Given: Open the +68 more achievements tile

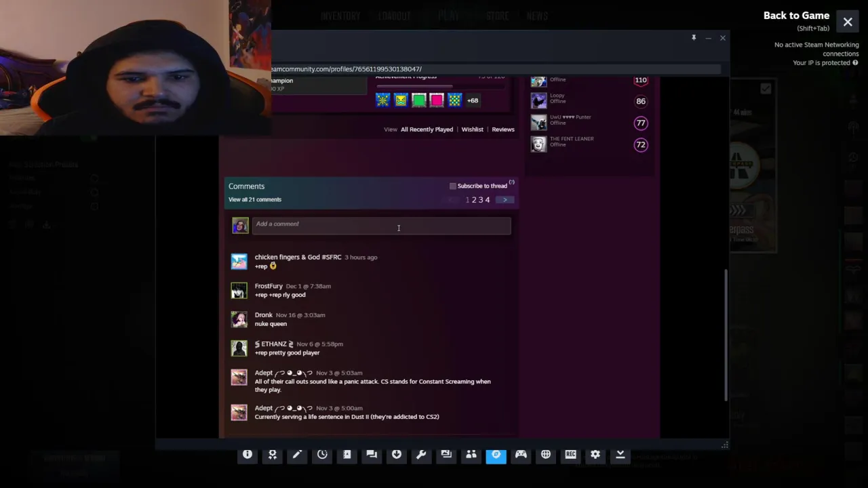Looking at the screenshot, I should (473, 100).
